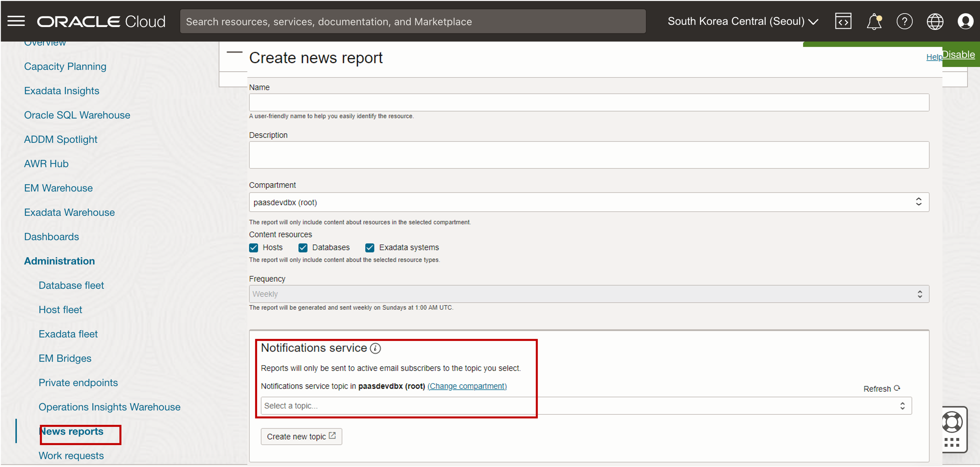Click the Description text area
Image resolution: width=980 pixels, height=467 pixels.
[x=589, y=155]
